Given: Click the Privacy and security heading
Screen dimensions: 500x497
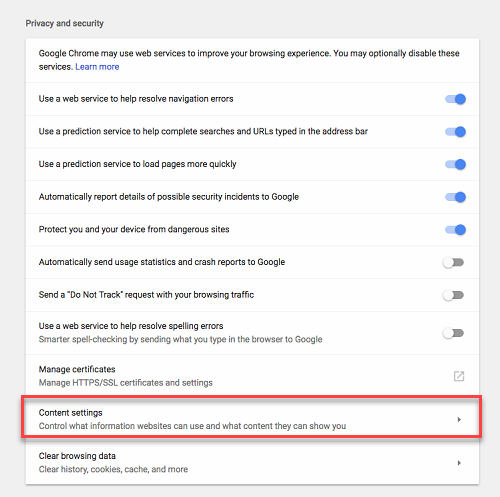Looking at the screenshot, I should (x=65, y=23).
